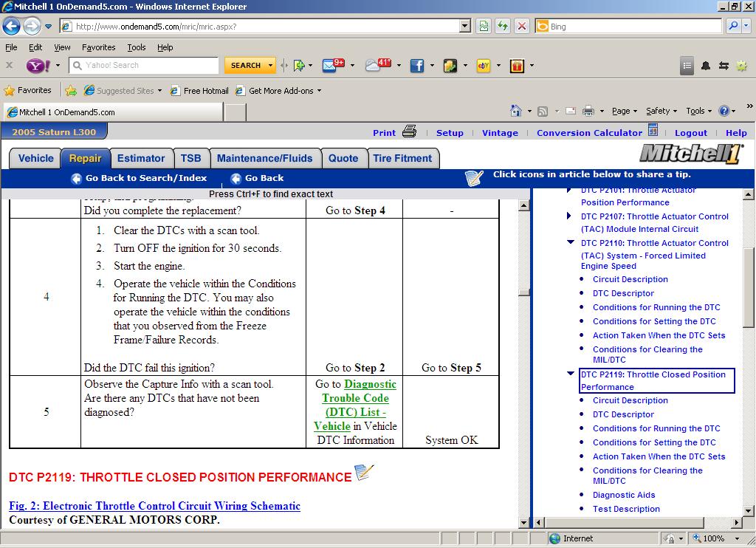Open the Page menu dropdown

point(625,111)
